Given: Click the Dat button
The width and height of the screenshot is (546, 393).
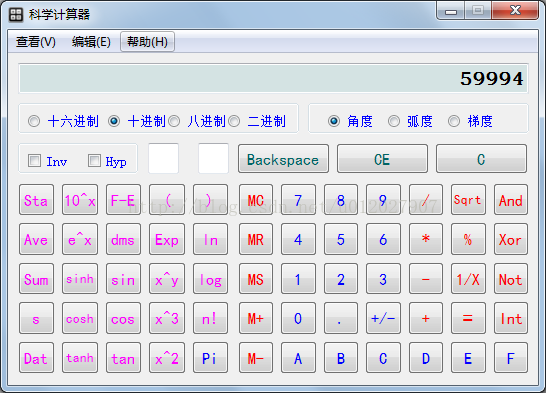Looking at the screenshot, I should (37, 357).
